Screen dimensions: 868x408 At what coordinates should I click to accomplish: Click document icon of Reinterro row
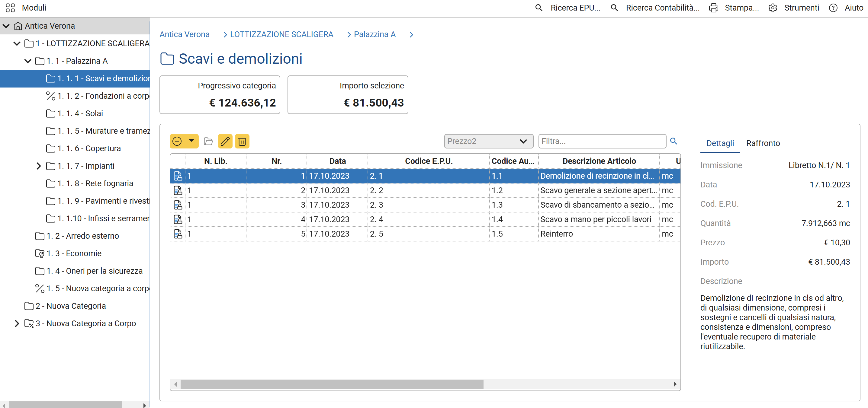[178, 234]
